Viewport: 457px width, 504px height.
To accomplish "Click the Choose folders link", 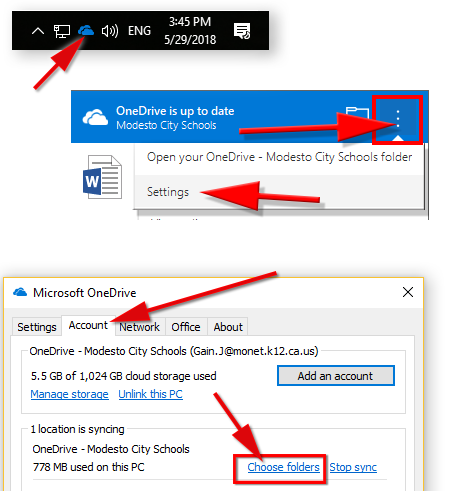I will tap(283, 467).
